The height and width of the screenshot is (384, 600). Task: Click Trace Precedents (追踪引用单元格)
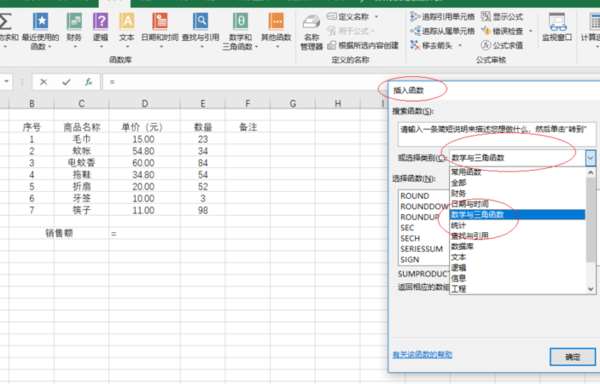click(442, 17)
